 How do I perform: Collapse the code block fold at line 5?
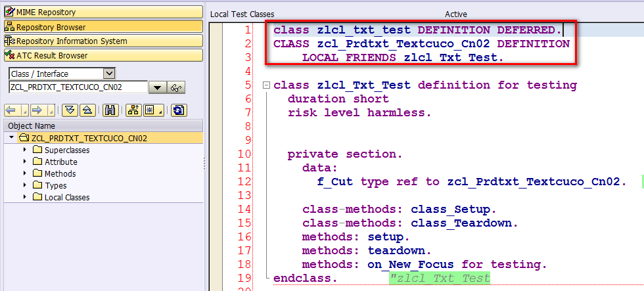click(x=266, y=85)
